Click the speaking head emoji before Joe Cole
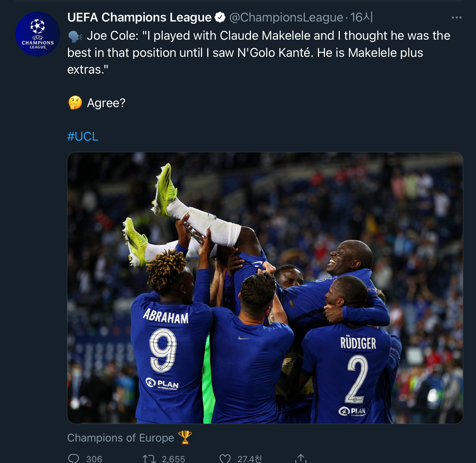This screenshot has height=463, width=476. 75,36
